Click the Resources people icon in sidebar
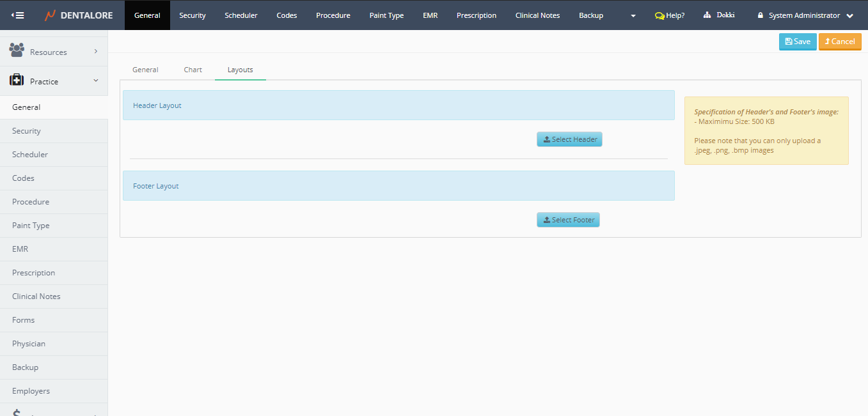Image resolution: width=868 pixels, height=416 pixels. pyautogui.click(x=17, y=50)
